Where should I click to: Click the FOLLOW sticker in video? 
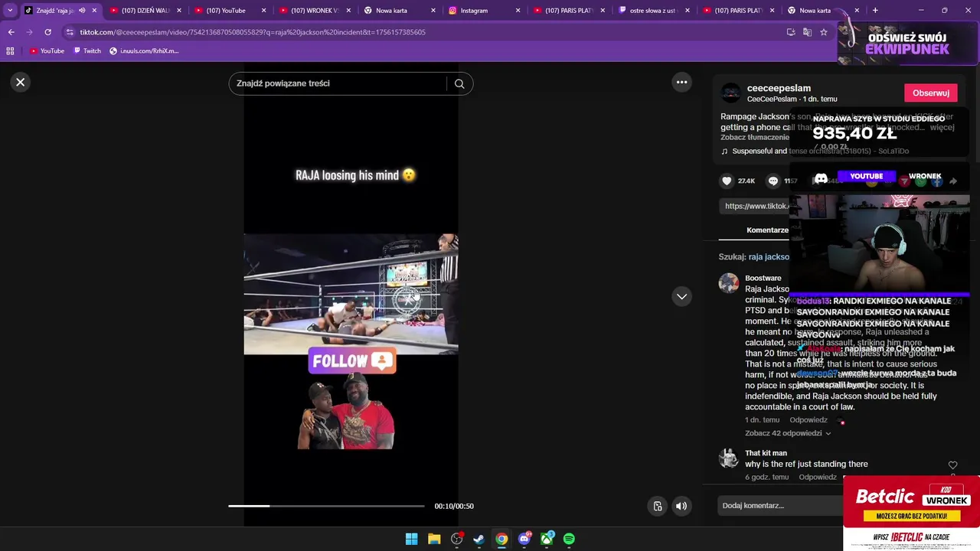click(351, 360)
